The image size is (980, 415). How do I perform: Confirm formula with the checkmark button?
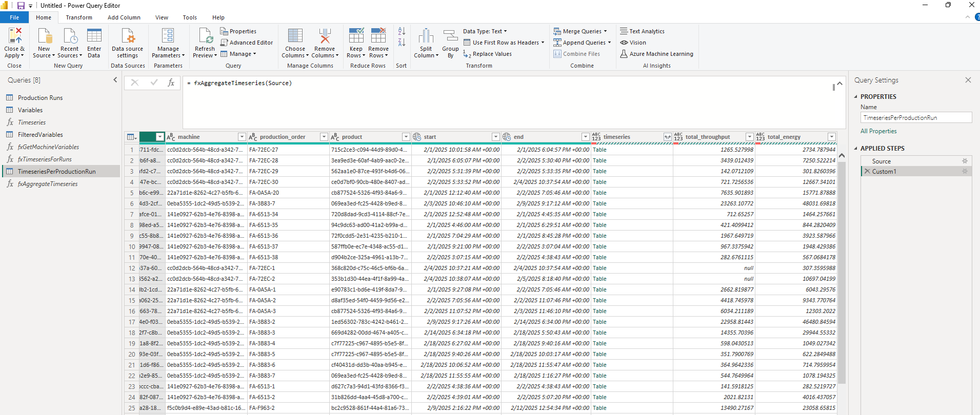[x=154, y=82]
